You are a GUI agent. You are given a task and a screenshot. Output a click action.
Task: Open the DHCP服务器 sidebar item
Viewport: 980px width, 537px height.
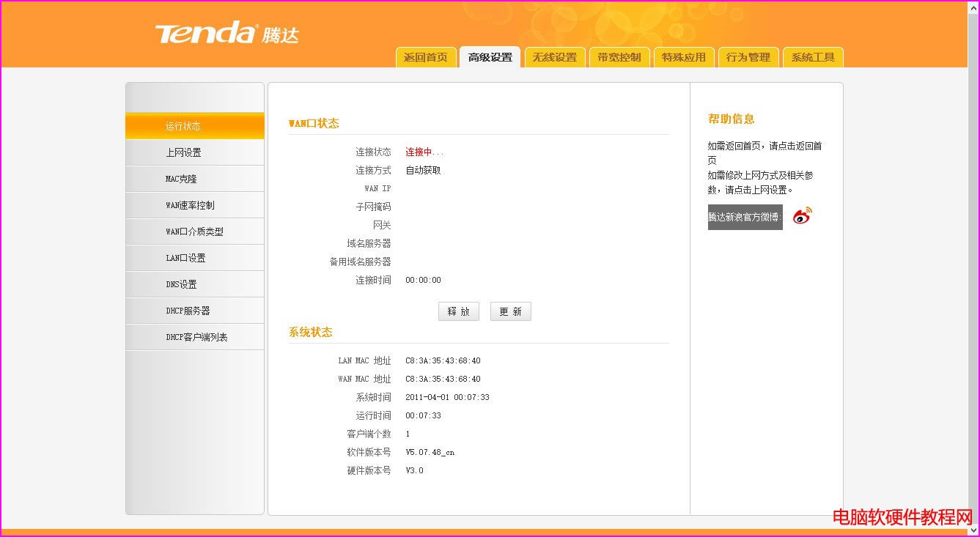(195, 311)
